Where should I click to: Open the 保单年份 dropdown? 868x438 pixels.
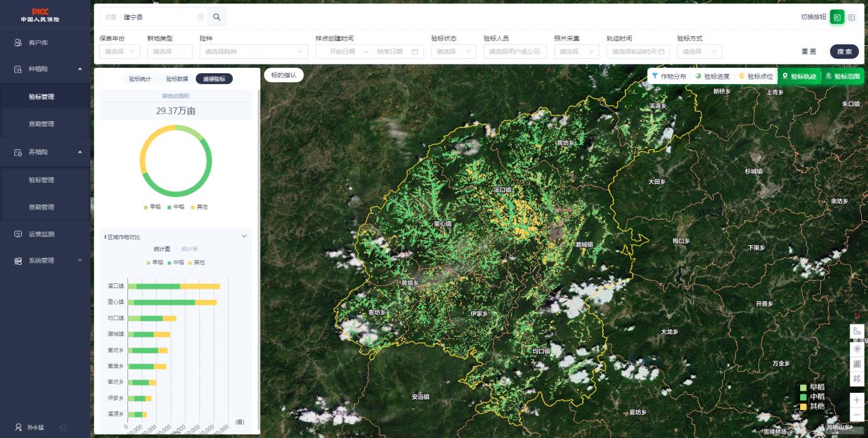[120, 51]
